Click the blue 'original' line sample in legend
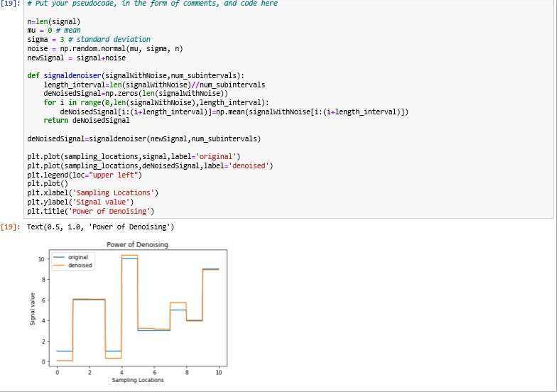This screenshot has width=559, height=392. point(59,257)
